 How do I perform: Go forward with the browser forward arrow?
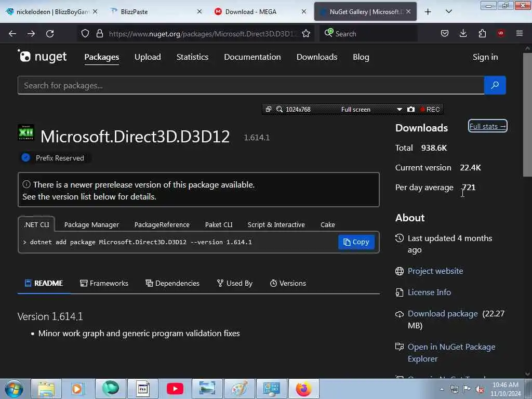(31, 34)
